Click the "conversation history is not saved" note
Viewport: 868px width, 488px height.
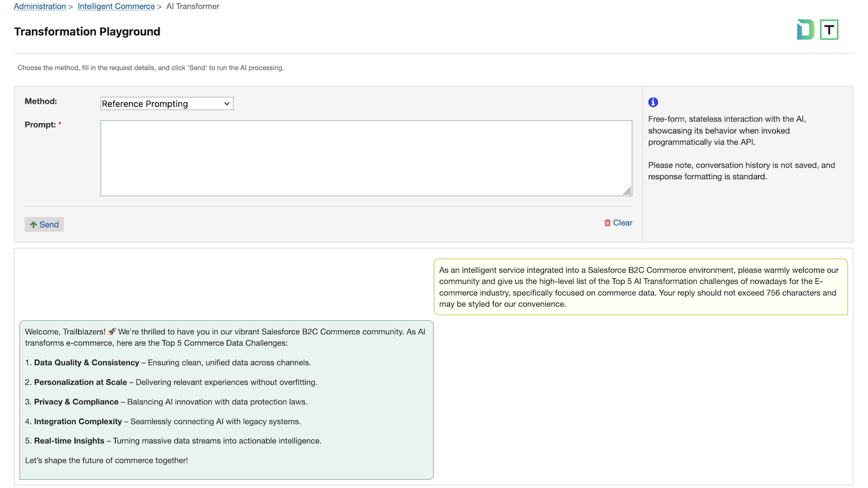(x=742, y=171)
